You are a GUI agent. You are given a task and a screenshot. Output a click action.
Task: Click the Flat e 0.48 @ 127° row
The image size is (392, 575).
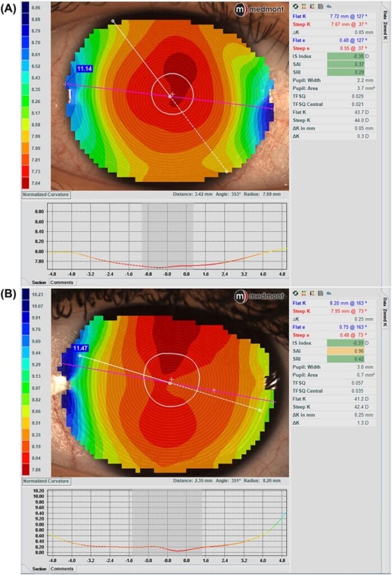pos(334,40)
